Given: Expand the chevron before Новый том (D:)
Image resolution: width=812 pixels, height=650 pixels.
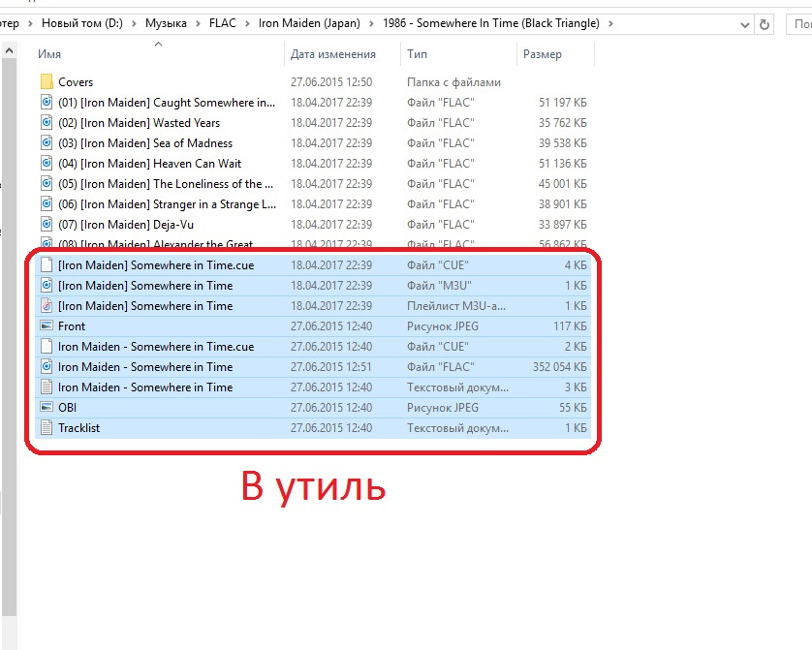Looking at the screenshot, I should pyautogui.click(x=30, y=24).
